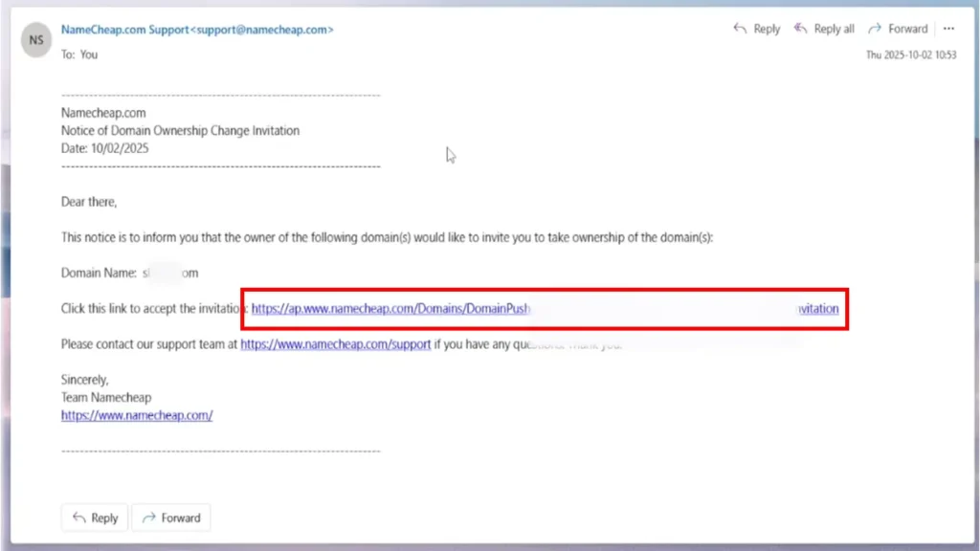Click the "Dear there," greeting text
This screenshot has height=551, width=980.
(x=89, y=202)
